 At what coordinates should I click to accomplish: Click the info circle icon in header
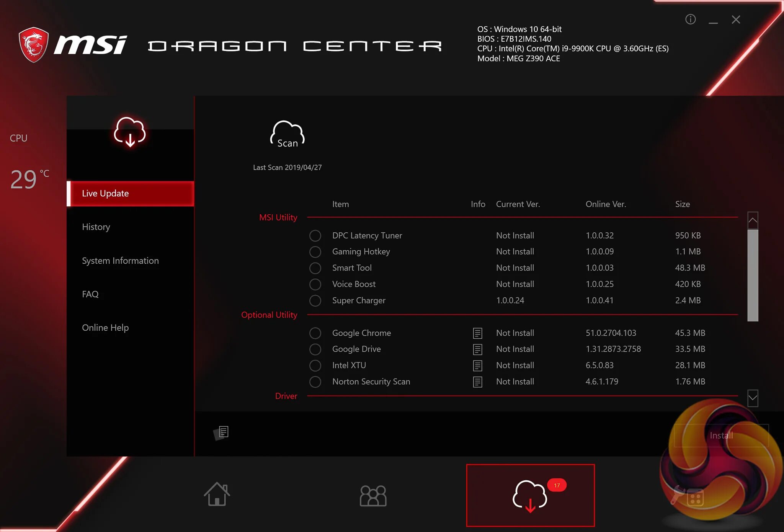[690, 19]
